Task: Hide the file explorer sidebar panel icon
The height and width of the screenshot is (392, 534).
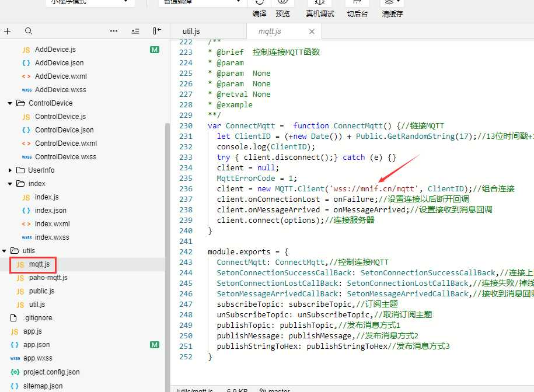Action: click(x=156, y=32)
